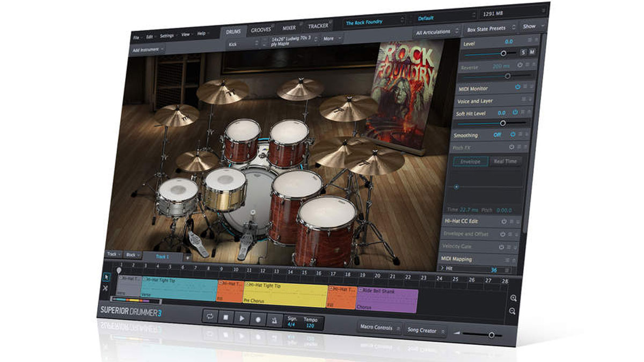
Task: Zoom in on the timeline
Action: [x=514, y=298]
